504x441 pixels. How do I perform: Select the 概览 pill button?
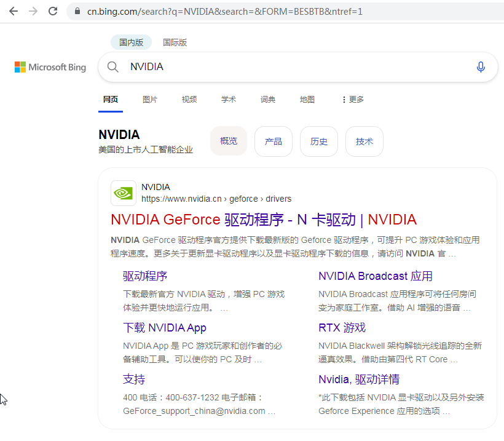point(229,141)
